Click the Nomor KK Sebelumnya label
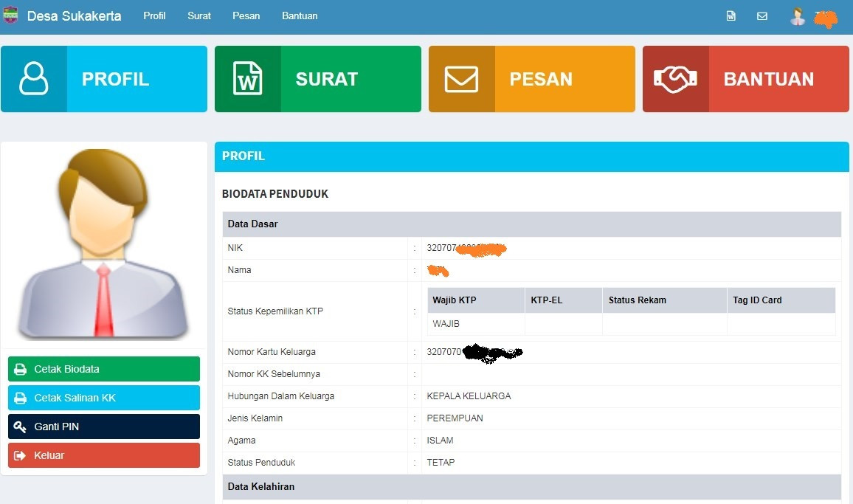 [274, 374]
